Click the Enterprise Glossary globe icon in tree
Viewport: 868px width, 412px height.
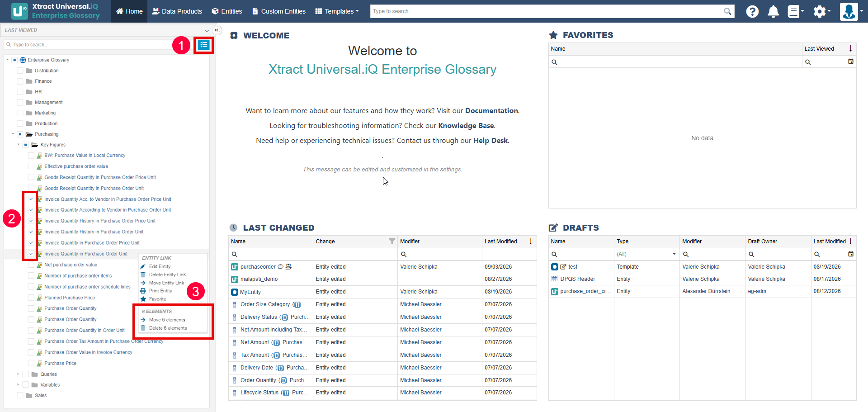click(23, 60)
